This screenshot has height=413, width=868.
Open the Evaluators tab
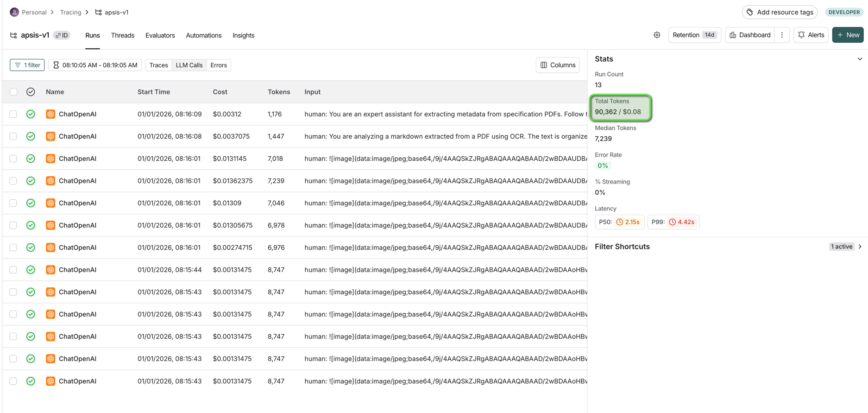tap(160, 36)
